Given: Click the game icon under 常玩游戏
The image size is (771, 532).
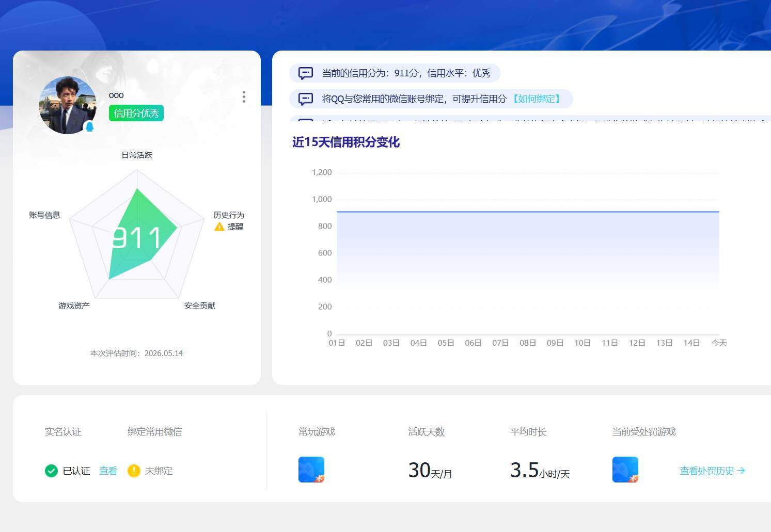Looking at the screenshot, I should (311, 470).
